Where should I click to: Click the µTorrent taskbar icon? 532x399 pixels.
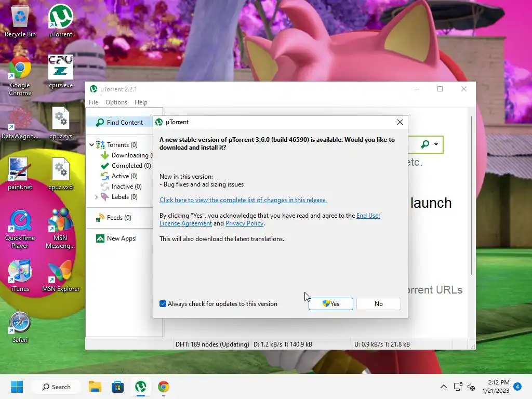(140, 387)
